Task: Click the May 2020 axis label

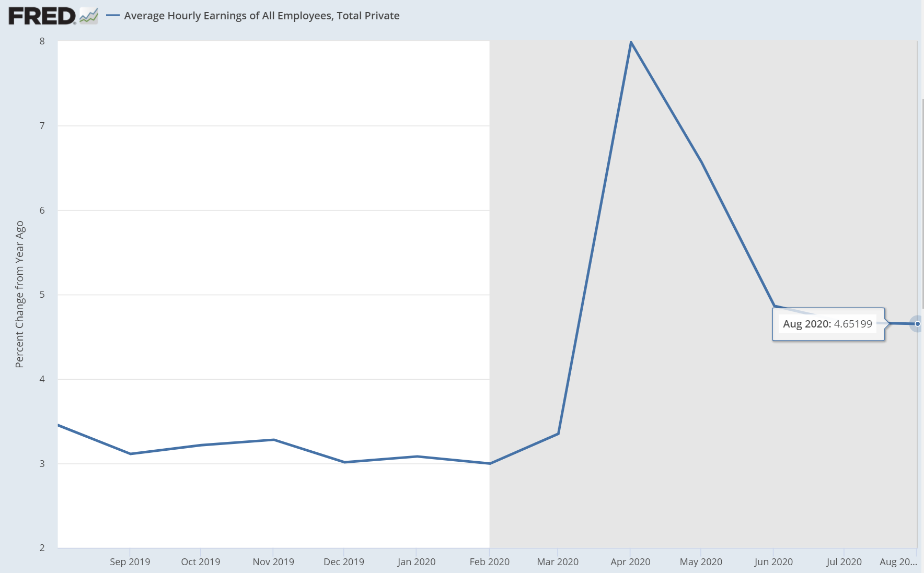Action: 701,562
